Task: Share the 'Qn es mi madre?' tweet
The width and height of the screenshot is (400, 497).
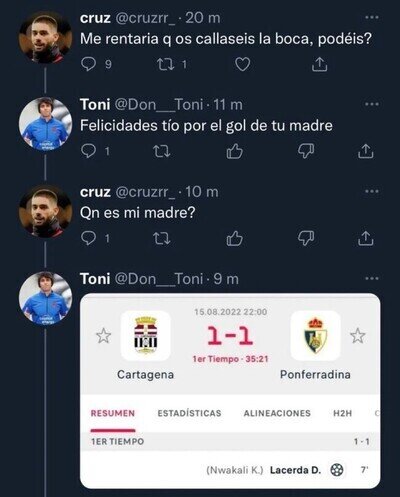Action: coord(366,239)
